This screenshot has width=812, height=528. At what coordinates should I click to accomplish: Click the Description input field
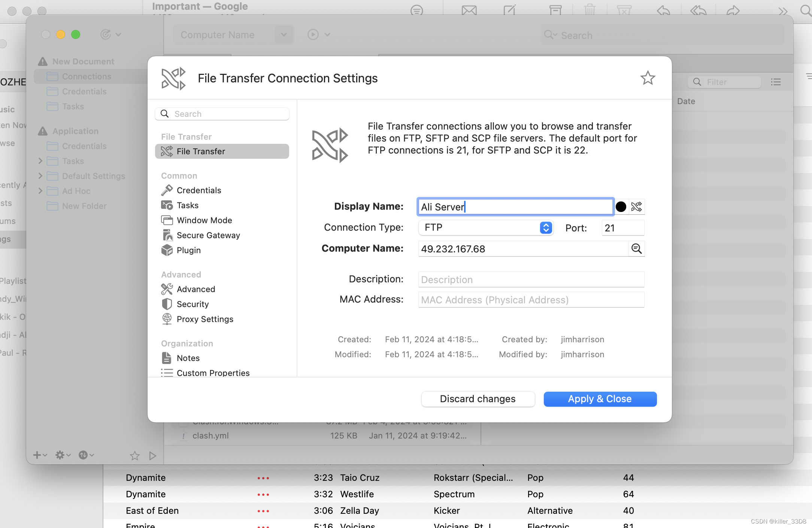click(x=531, y=279)
